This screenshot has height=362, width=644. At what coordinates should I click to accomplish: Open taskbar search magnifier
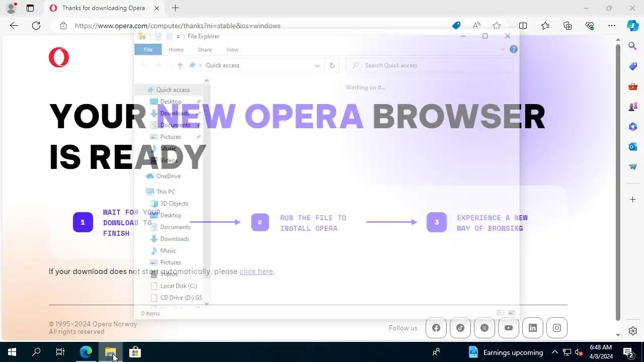click(36, 352)
